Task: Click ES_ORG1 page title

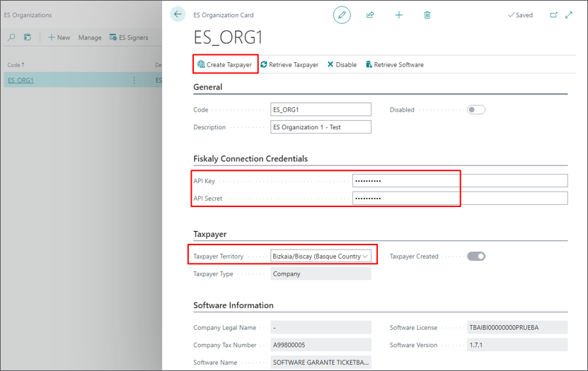Action: pos(228,37)
